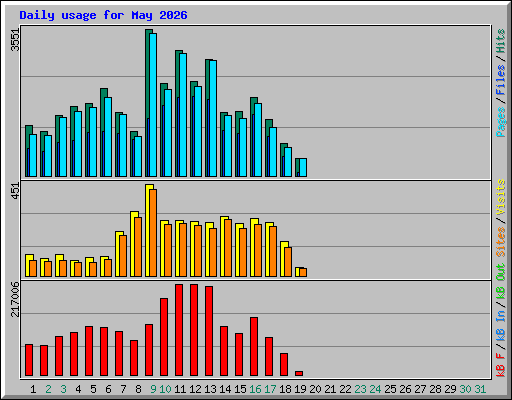Select day label 25 on the x-axis
Image resolution: width=512 pixels, height=400 pixels.
[x=390, y=389]
